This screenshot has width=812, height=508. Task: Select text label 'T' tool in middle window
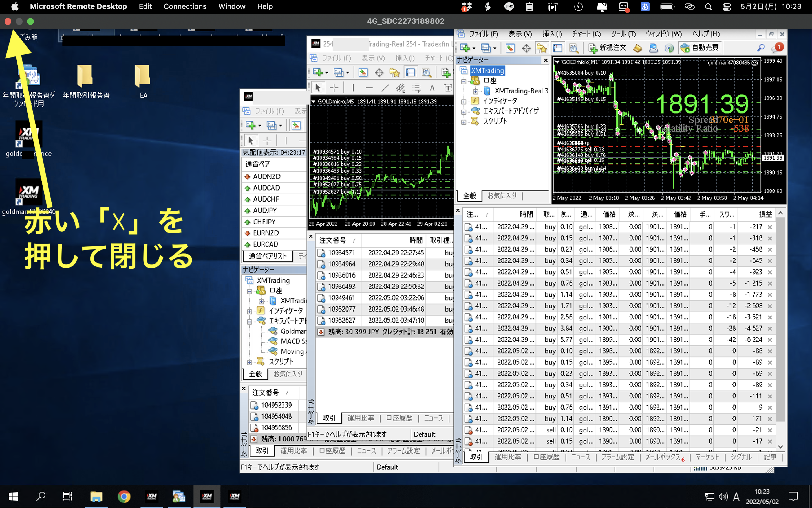click(448, 88)
